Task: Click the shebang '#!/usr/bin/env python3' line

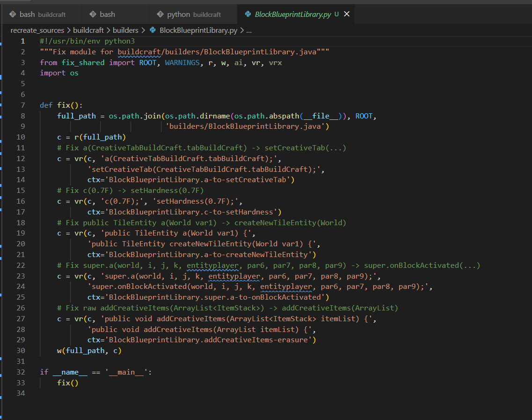Action: pyautogui.click(x=87, y=41)
